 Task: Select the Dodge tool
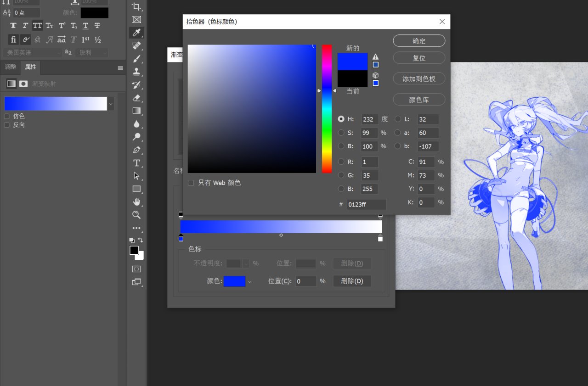[x=136, y=137]
